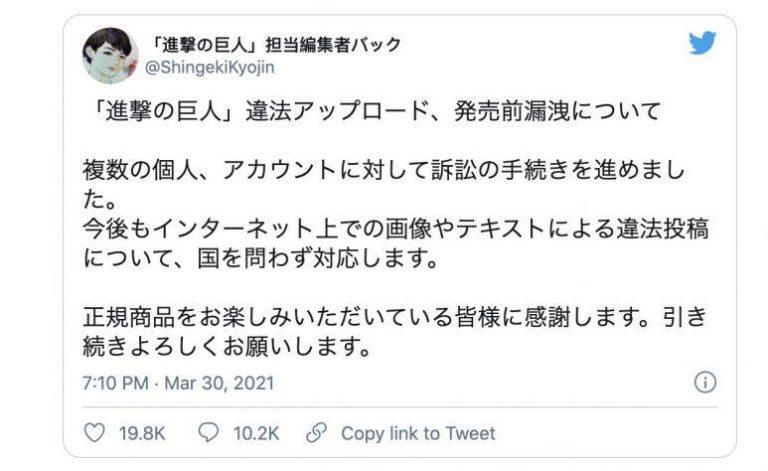Image resolution: width=768 pixels, height=471 pixels.
Task: Click the headline line about 違法アップロード
Action: [371, 112]
